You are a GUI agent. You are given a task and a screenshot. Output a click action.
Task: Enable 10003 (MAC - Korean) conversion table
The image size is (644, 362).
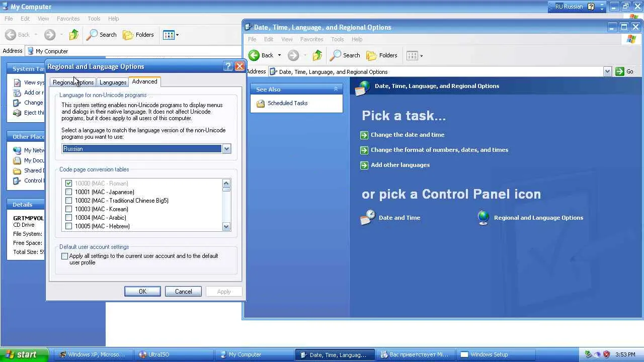click(x=69, y=209)
